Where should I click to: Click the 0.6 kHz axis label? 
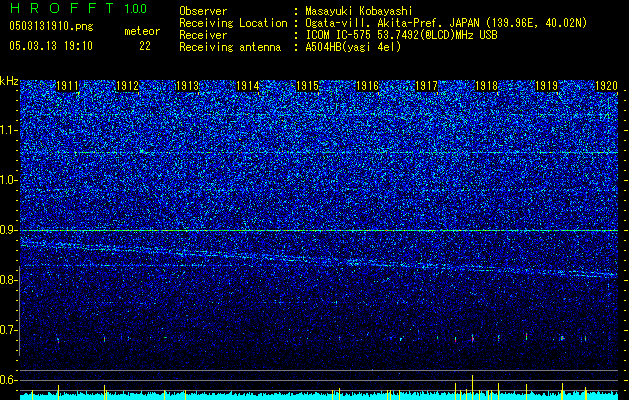point(9,380)
